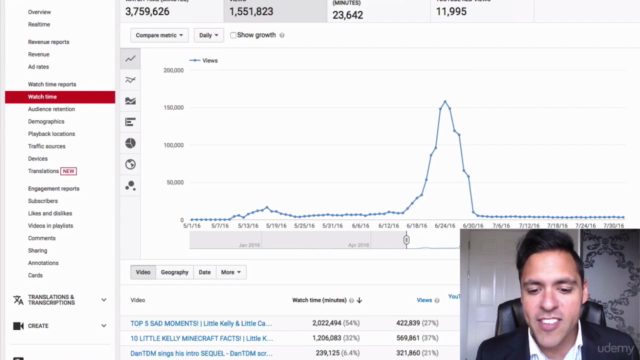Click the Create camera icon
Screen dimensions: 640x360
pos(18,326)
